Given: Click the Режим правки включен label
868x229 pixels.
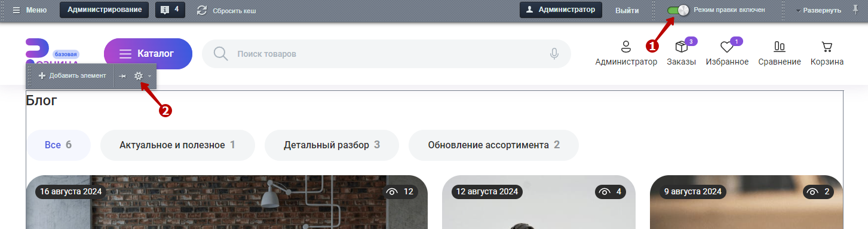Looking at the screenshot, I should (729, 10).
